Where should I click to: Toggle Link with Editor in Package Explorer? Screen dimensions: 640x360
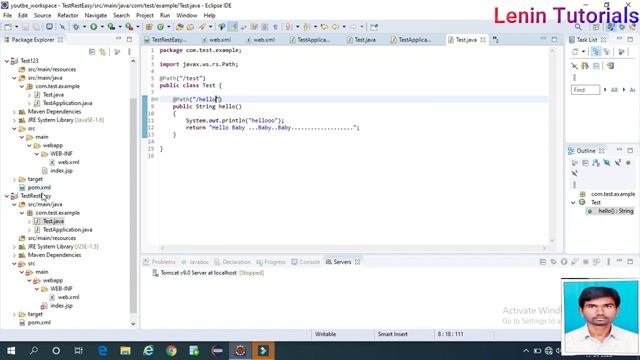tap(102, 52)
